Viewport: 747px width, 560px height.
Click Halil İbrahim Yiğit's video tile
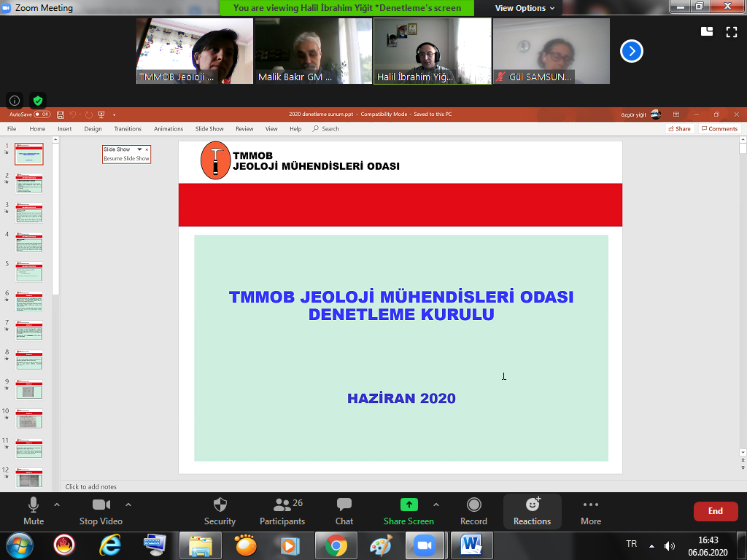point(433,51)
